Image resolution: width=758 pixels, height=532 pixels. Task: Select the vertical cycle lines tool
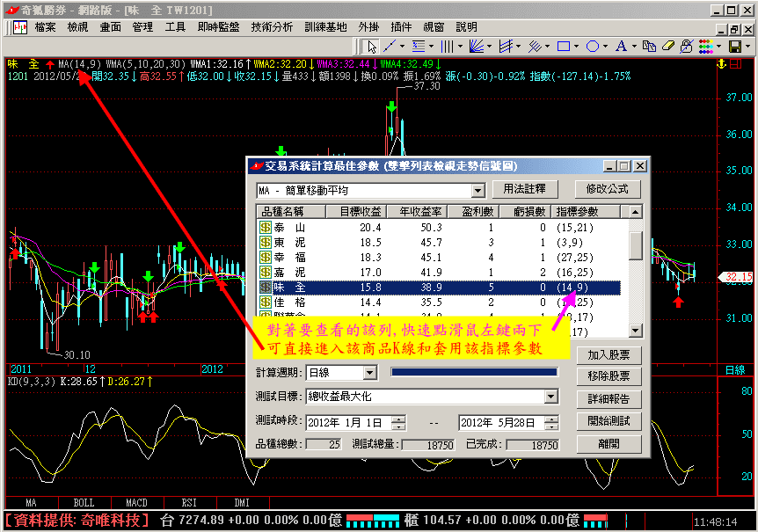point(448,47)
